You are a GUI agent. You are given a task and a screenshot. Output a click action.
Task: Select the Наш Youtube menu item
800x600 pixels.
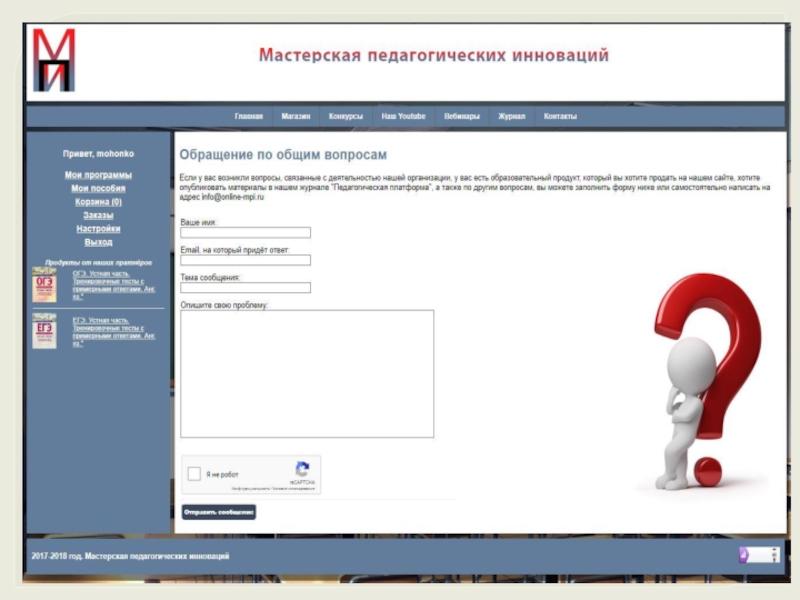(403, 117)
